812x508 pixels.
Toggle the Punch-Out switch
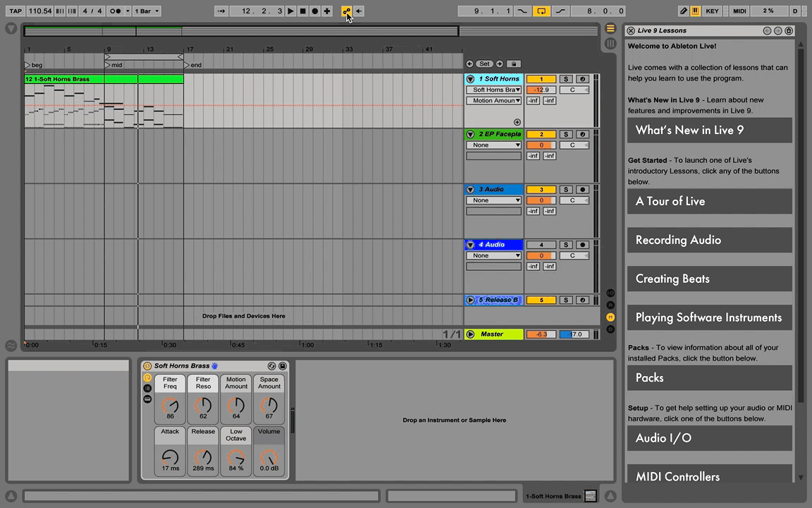[560, 11]
